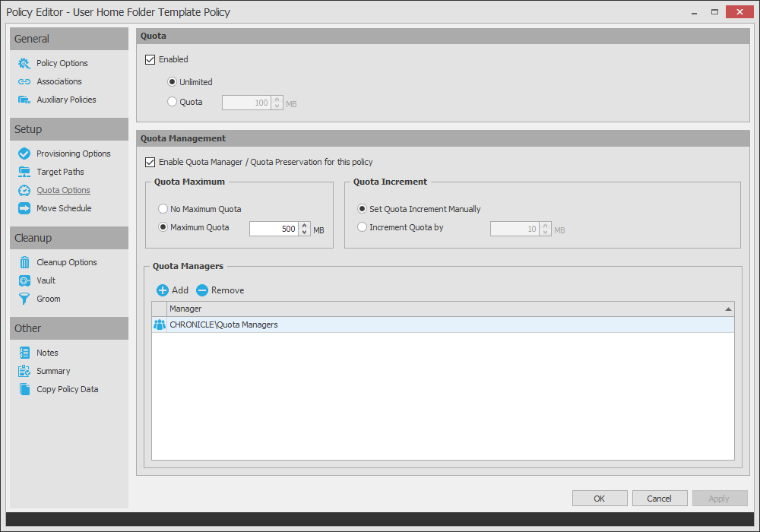Click the Auxiliary Policies folder icon

coord(24,100)
